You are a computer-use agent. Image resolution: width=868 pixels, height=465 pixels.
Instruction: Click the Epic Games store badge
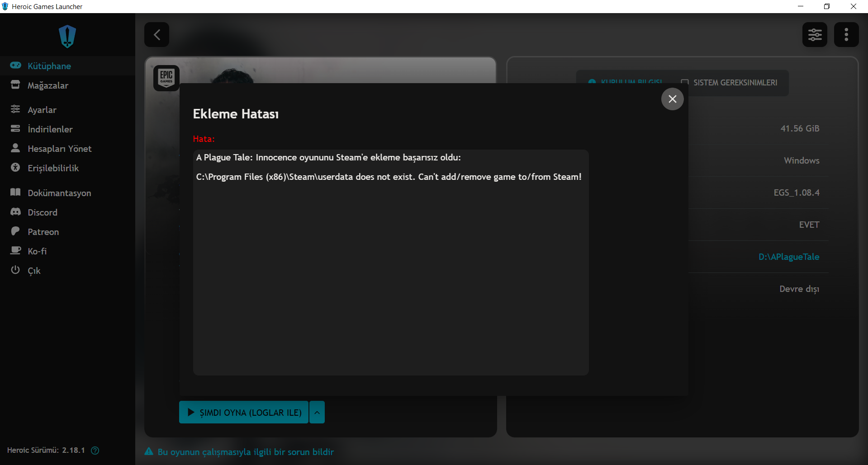click(166, 78)
